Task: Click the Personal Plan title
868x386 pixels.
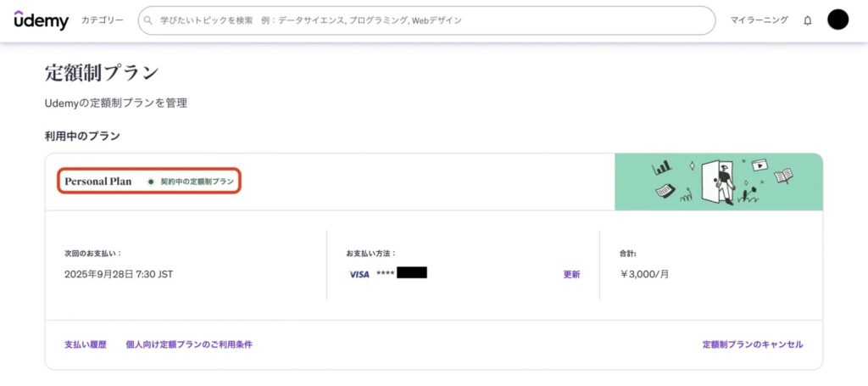Action: click(97, 182)
